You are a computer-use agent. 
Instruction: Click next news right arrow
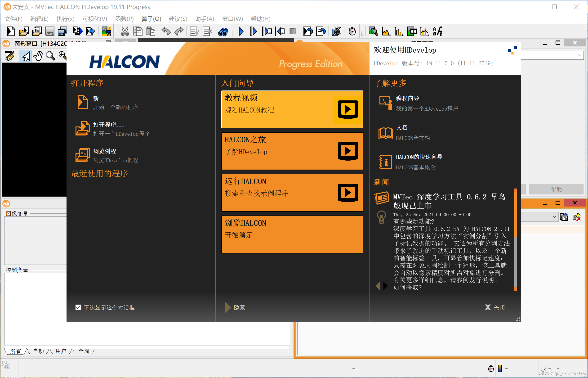[x=386, y=286]
